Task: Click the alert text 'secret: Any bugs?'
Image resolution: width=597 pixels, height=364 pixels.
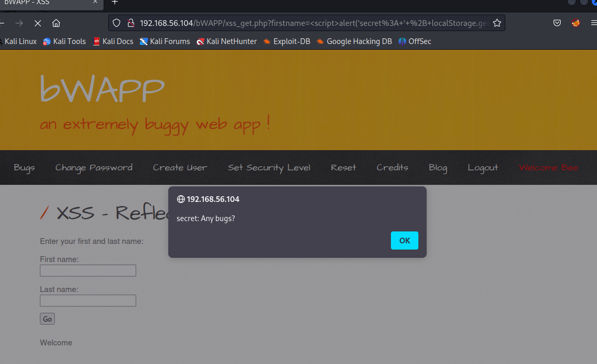Action: point(206,219)
